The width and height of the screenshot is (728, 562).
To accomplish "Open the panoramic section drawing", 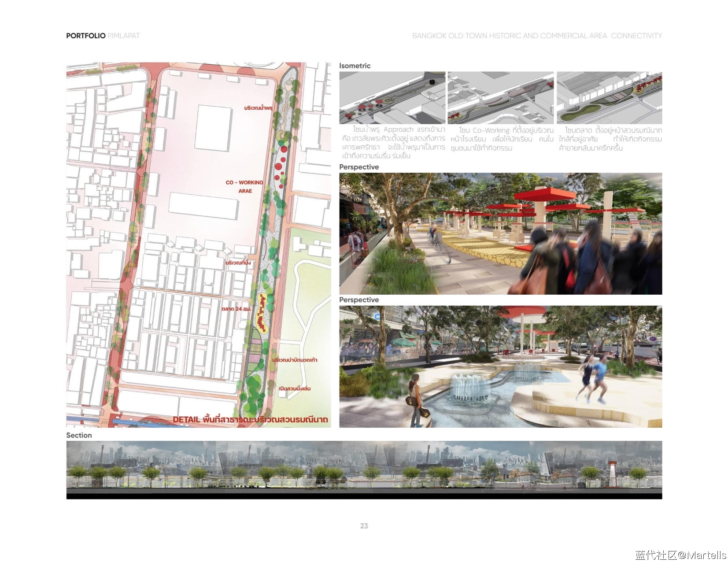I will tap(364, 470).
